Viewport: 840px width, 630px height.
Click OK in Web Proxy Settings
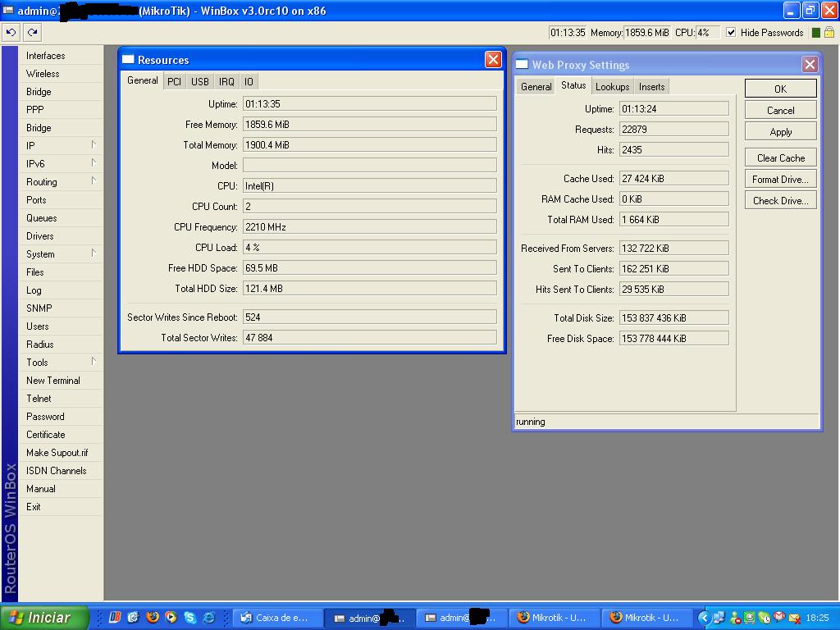pyautogui.click(x=781, y=89)
